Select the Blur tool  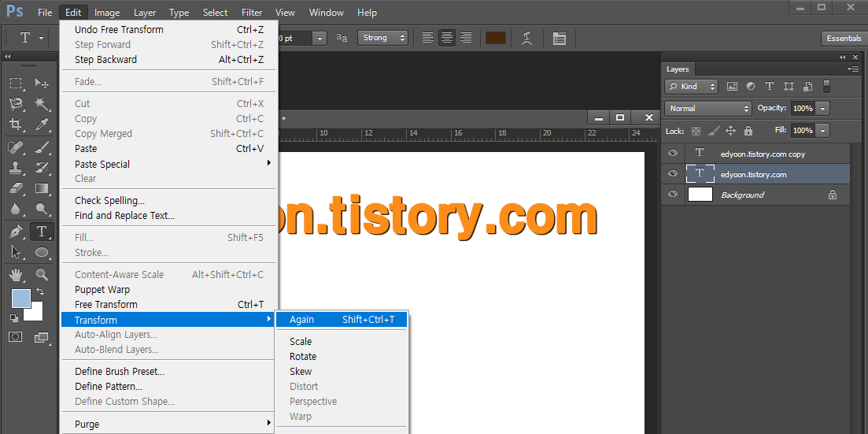(x=16, y=209)
